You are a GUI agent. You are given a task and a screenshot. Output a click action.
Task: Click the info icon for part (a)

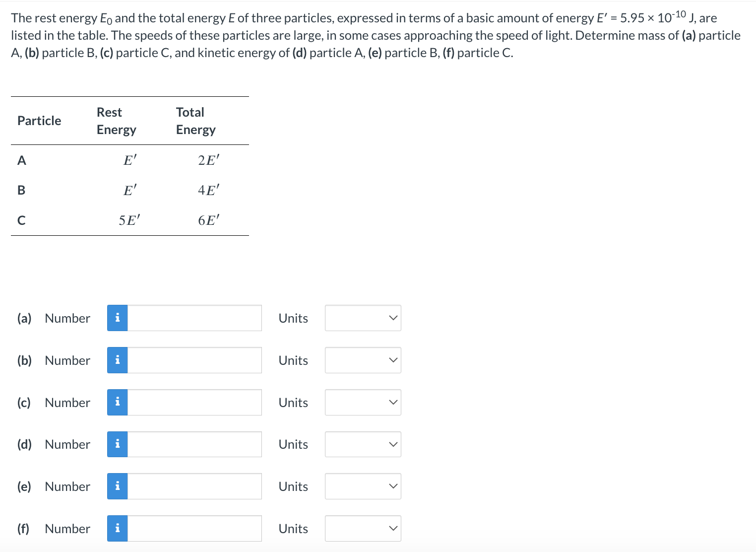[x=117, y=318]
